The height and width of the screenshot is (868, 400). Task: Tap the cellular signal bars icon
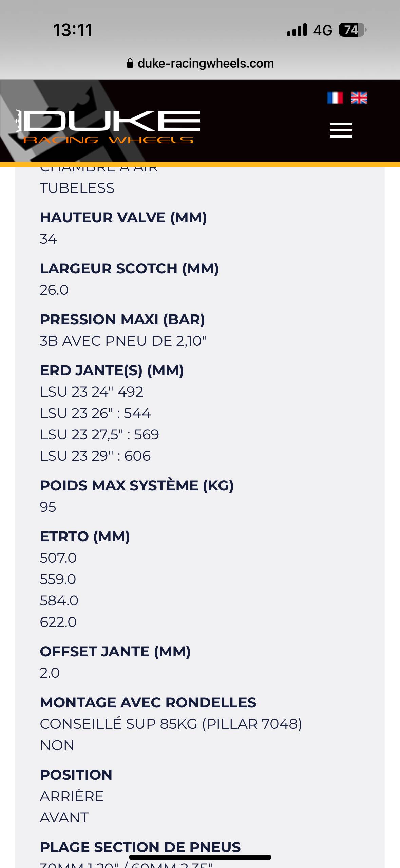point(297,30)
